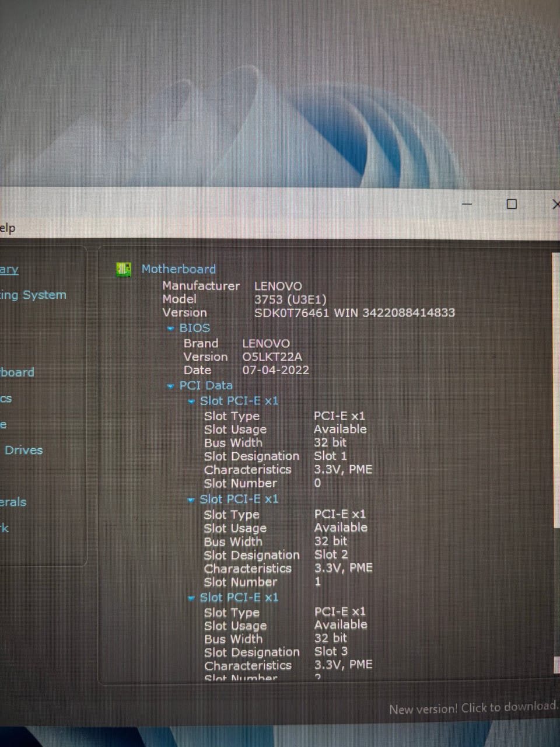
Task: Select the underlined Summary sidebar entry
Action: coord(9,270)
